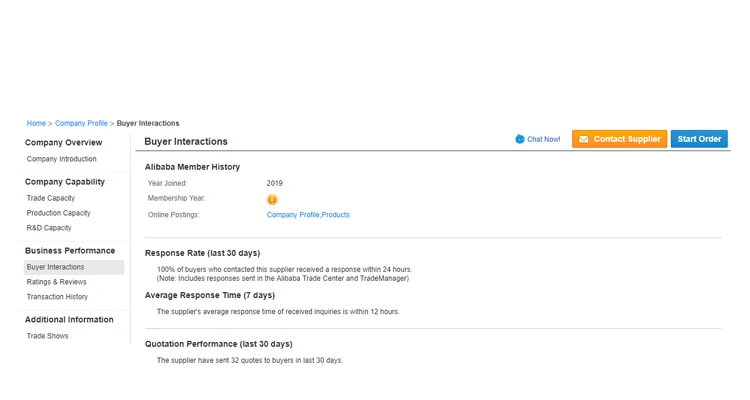View Transaction History in the sidebar
This screenshot has width=750, height=400.
pyautogui.click(x=57, y=297)
